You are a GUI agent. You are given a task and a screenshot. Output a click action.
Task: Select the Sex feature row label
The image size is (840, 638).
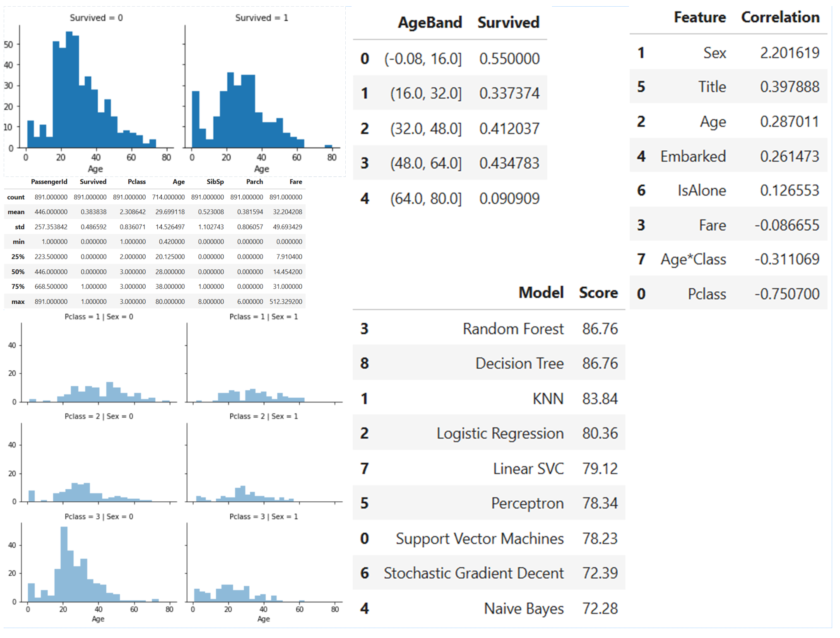pyautogui.click(x=715, y=53)
